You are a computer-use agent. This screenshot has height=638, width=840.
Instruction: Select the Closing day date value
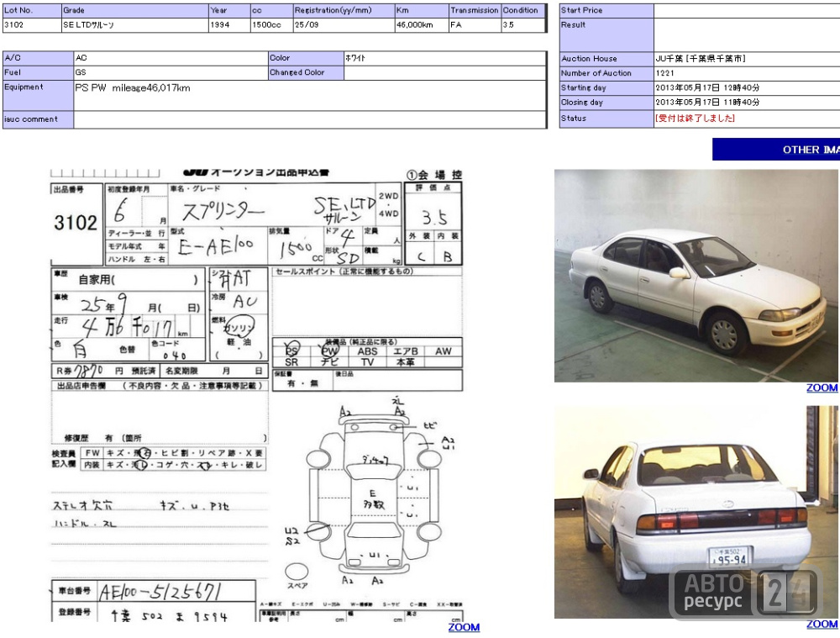point(707,102)
